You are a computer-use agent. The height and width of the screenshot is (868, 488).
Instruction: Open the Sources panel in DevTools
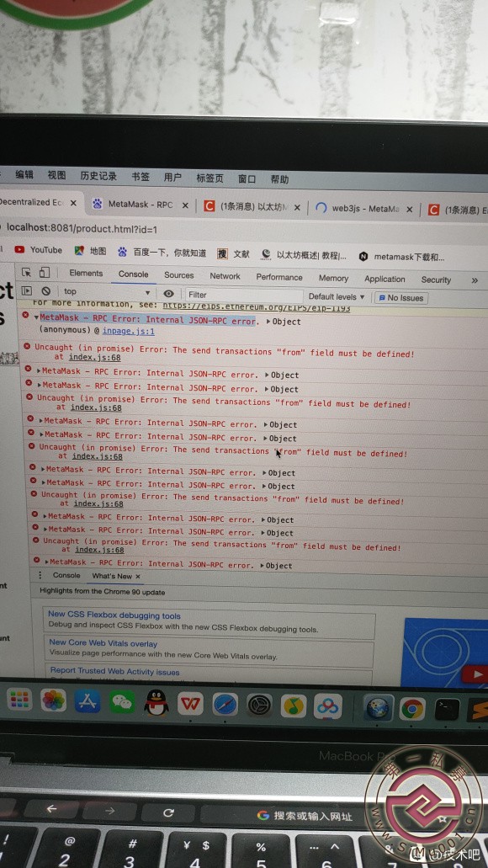point(178,275)
